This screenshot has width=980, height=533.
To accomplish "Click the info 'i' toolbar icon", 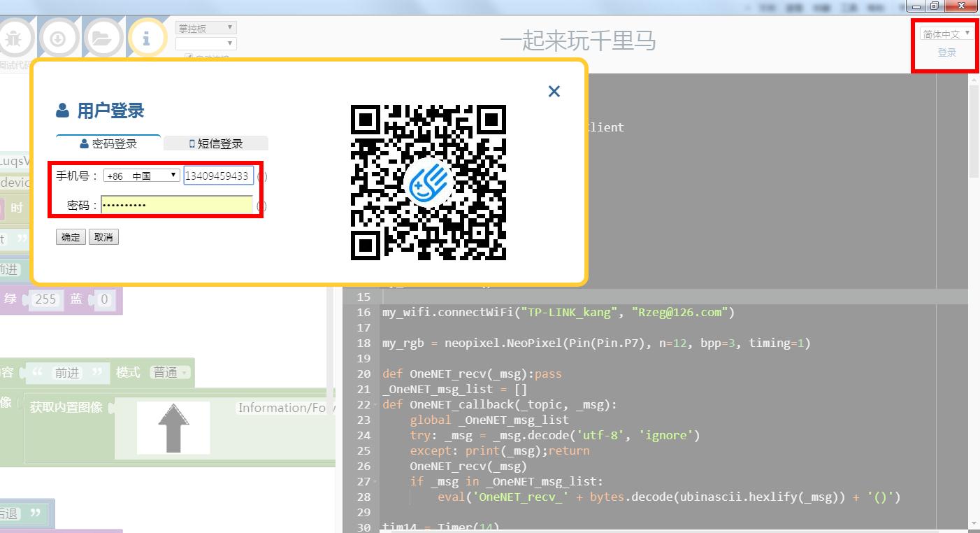I will [x=146, y=38].
